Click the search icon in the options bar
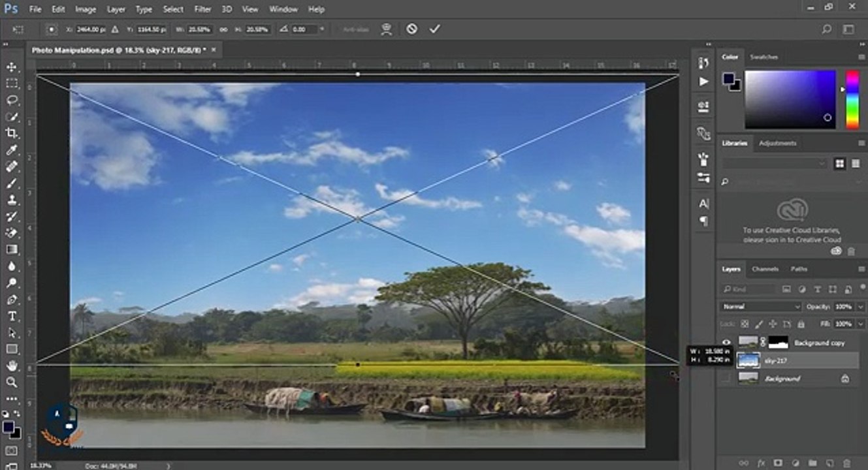Viewport: 868px width, 470px height. (x=827, y=29)
